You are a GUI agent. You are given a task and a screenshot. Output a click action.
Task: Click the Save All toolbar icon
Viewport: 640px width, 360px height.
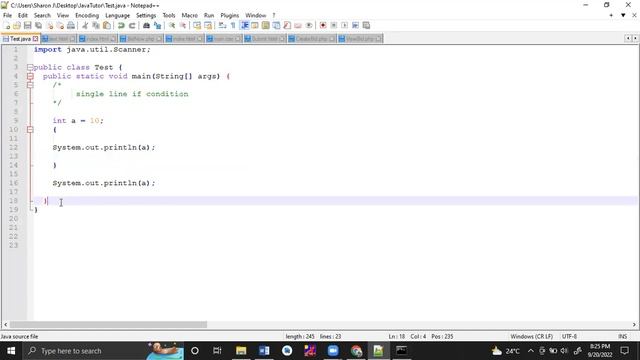38,26
